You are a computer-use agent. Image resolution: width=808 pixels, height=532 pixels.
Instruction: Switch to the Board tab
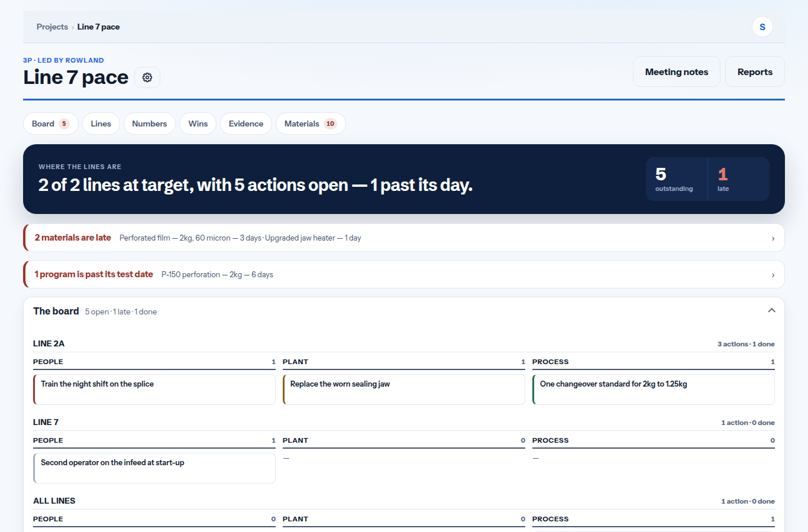click(x=51, y=124)
